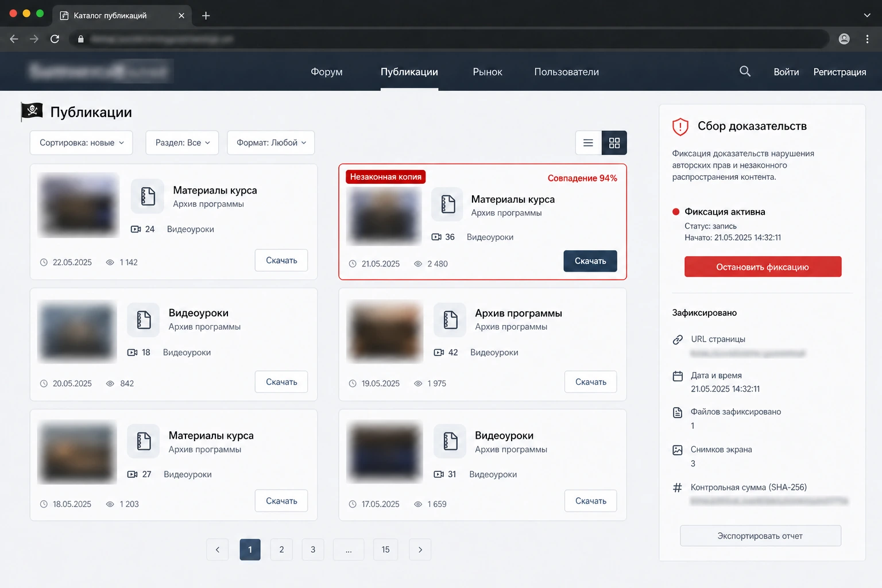Open the site search magnifier icon
882x588 pixels.
(x=745, y=71)
